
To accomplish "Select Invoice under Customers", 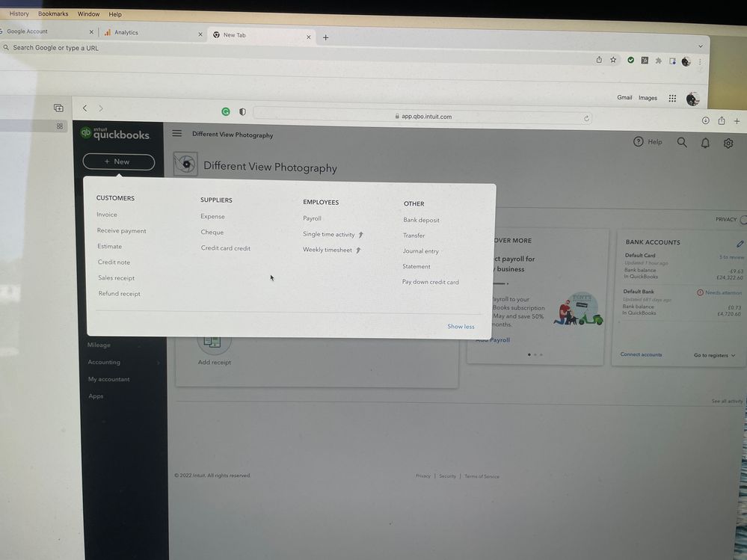I will tap(107, 215).
